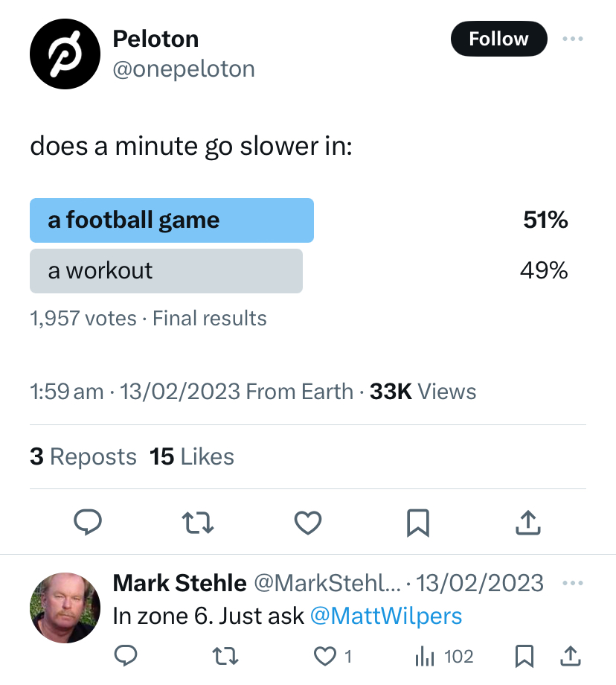Reply to the Peloton poll tweet

tap(89, 523)
